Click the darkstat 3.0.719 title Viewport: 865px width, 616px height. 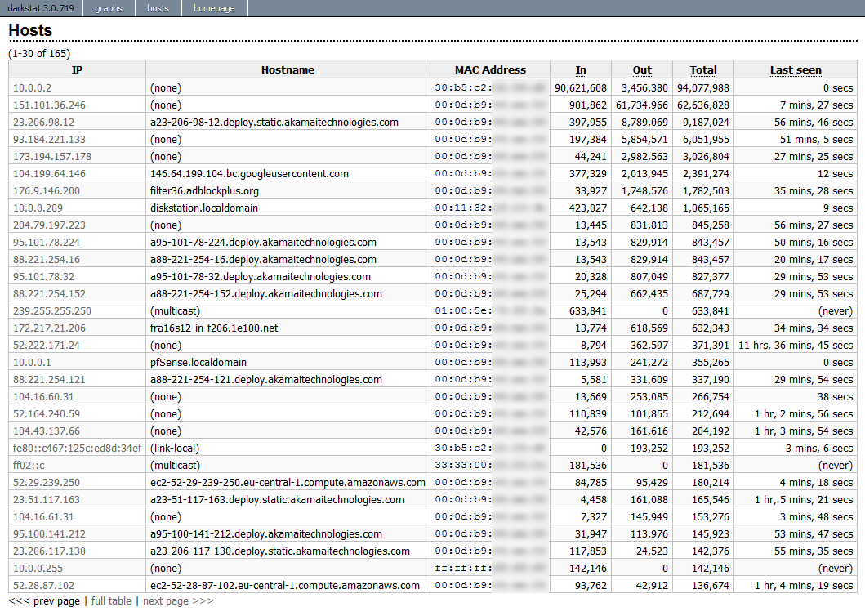pyautogui.click(x=41, y=8)
